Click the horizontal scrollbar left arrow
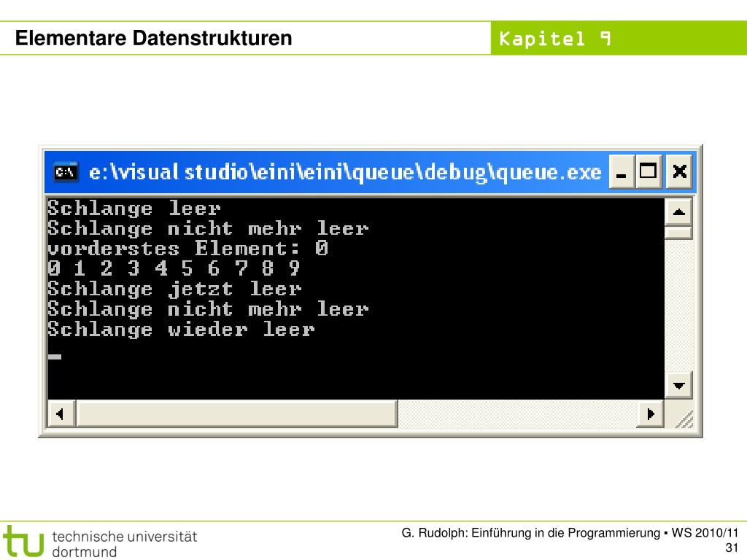747x560 pixels. [x=61, y=414]
